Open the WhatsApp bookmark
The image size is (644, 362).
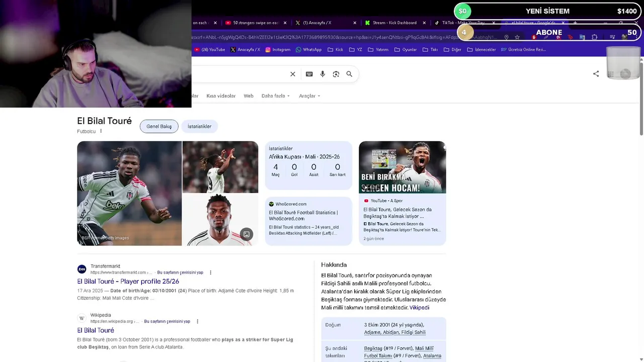(x=308, y=50)
